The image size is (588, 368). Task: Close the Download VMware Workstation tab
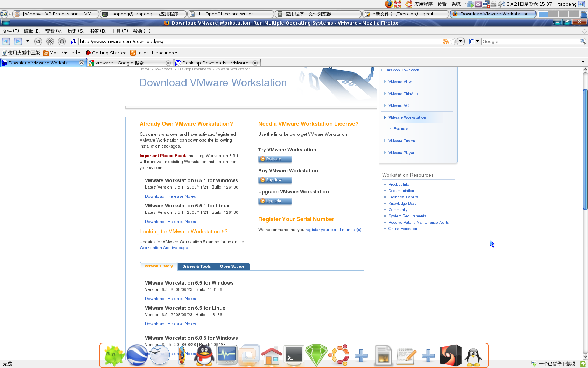82,63
